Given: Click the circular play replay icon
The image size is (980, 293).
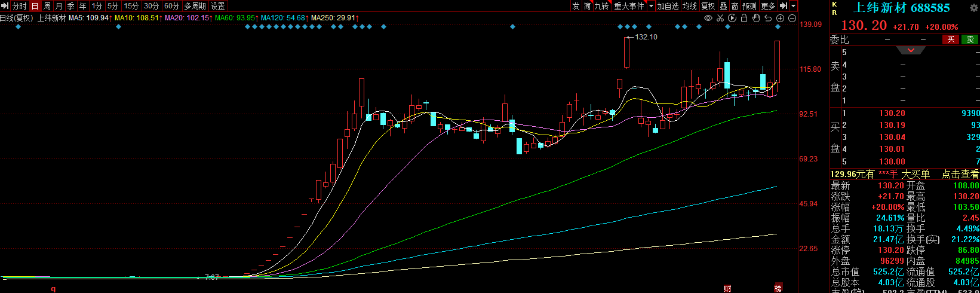Looking at the screenshot, I should [732, 18].
